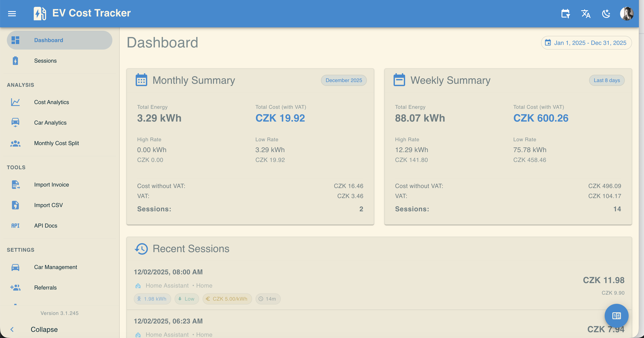Open the Last 8 days period selector
The width and height of the screenshot is (644, 338).
coord(607,80)
